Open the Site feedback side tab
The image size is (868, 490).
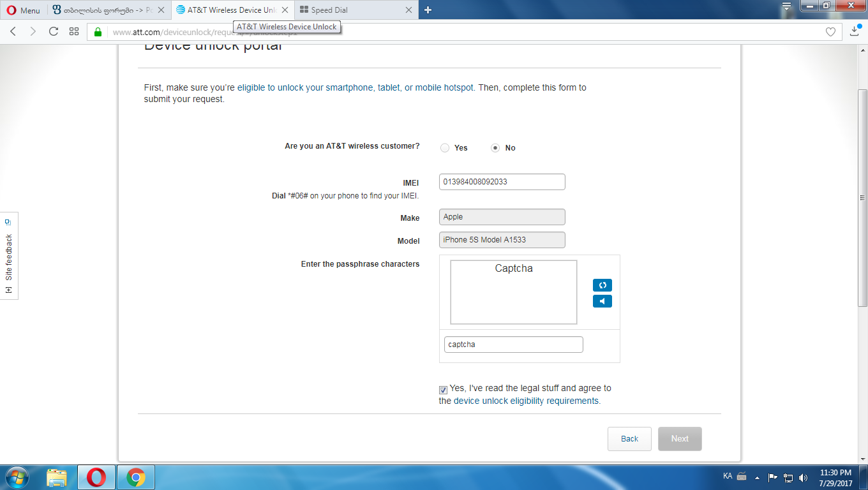[x=9, y=256]
